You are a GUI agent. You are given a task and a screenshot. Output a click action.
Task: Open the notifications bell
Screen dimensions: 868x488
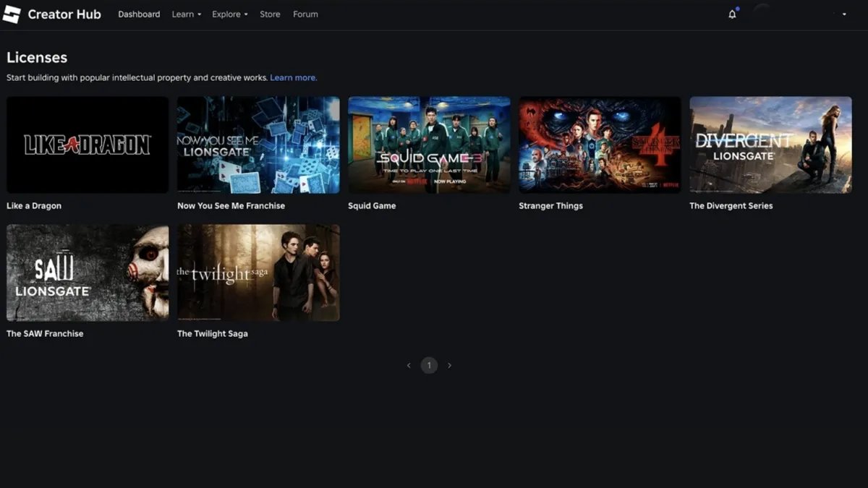click(x=732, y=14)
